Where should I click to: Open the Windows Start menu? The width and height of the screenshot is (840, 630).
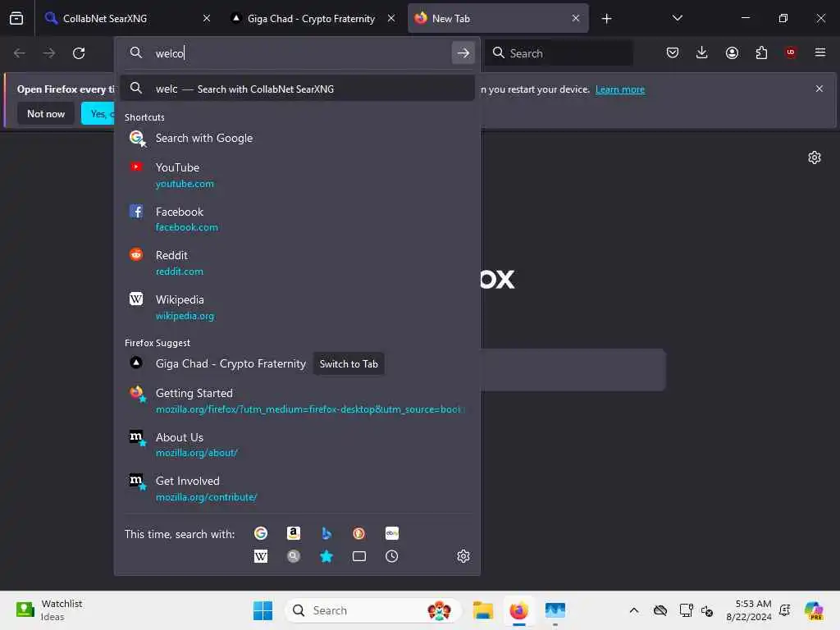pos(262,610)
